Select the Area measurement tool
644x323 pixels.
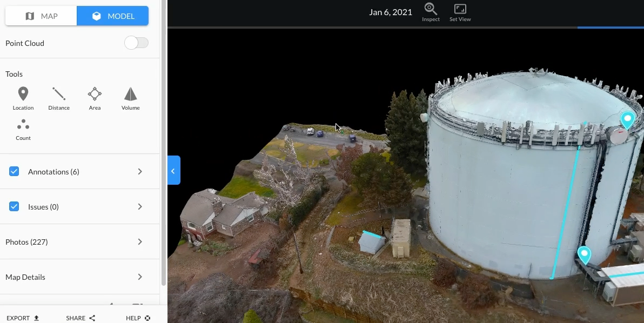click(95, 98)
